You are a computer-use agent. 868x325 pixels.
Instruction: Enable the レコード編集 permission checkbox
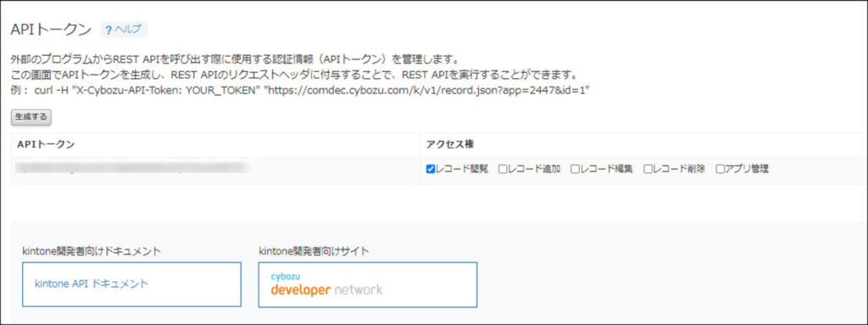(x=576, y=169)
